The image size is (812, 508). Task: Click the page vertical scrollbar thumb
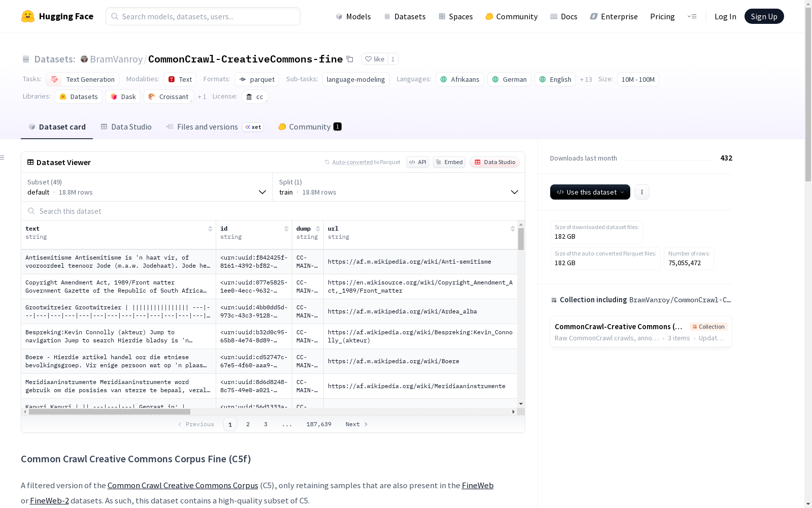click(x=808, y=94)
